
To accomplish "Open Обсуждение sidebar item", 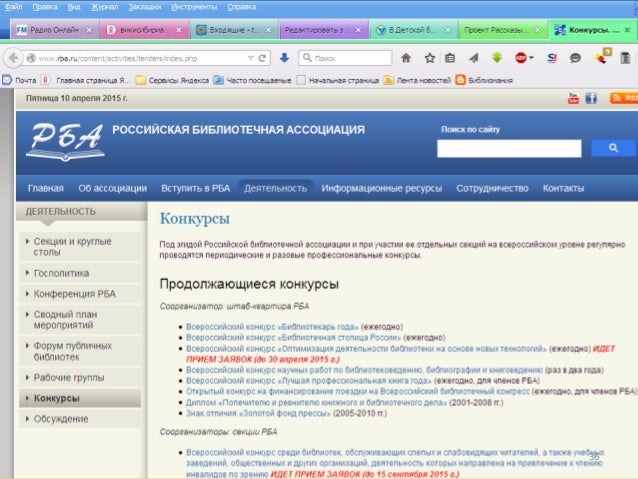I will [80, 419].
